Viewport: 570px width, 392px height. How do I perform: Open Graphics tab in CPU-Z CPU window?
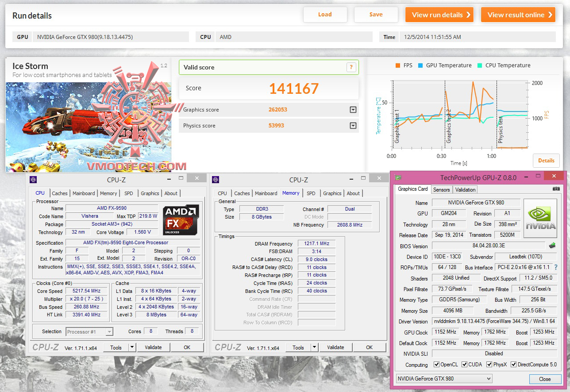click(150, 193)
